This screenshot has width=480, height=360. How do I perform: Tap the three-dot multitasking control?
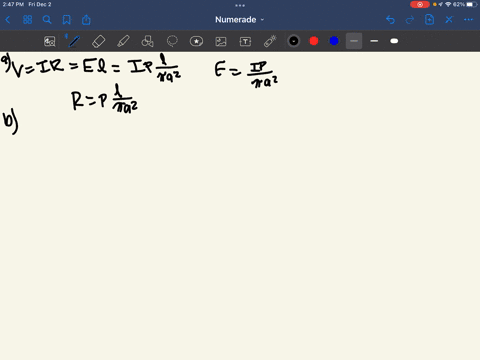click(240, 5)
